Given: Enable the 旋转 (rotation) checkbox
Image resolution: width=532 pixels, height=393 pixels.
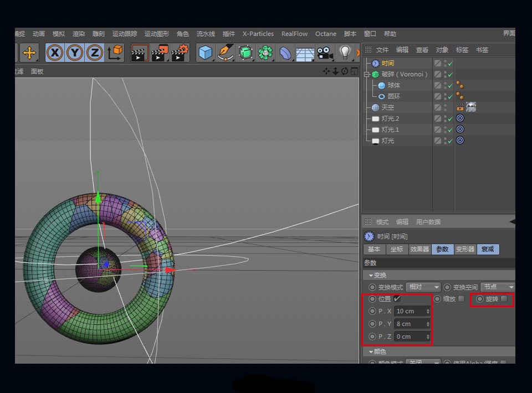Looking at the screenshot, I should (504, 299).
